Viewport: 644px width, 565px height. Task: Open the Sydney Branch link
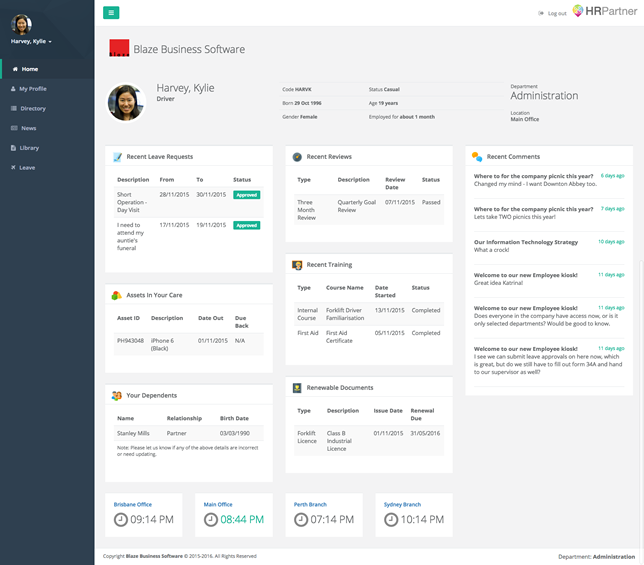pos(402,505)
